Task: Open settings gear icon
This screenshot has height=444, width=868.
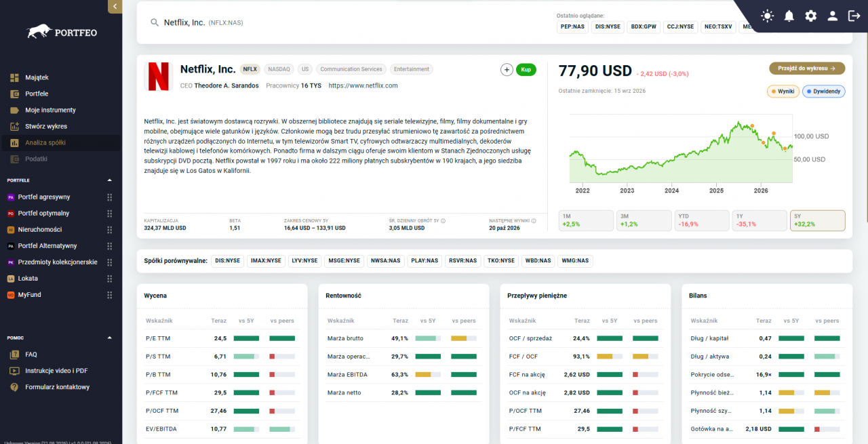Action: pyautogui.click(x=810, y=16)
